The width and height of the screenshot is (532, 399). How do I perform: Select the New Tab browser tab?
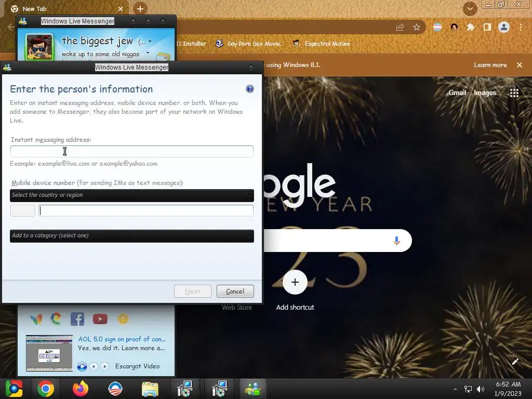coord(66,9)
